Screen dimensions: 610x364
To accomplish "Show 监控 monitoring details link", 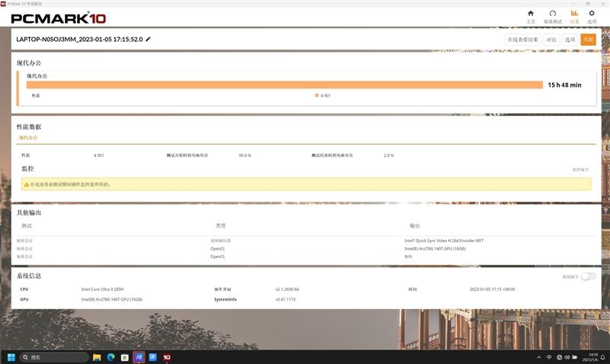I will [x=580, y=169].
